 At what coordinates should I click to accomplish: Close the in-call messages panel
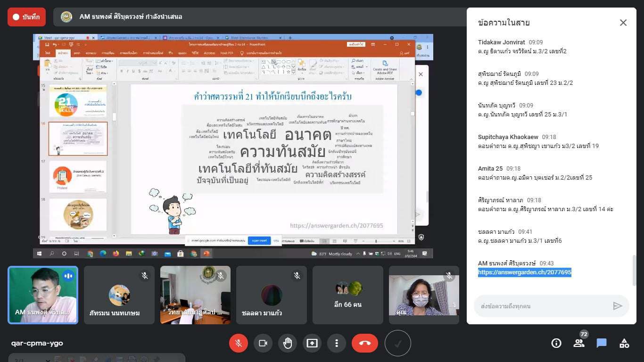click(623, 23)
